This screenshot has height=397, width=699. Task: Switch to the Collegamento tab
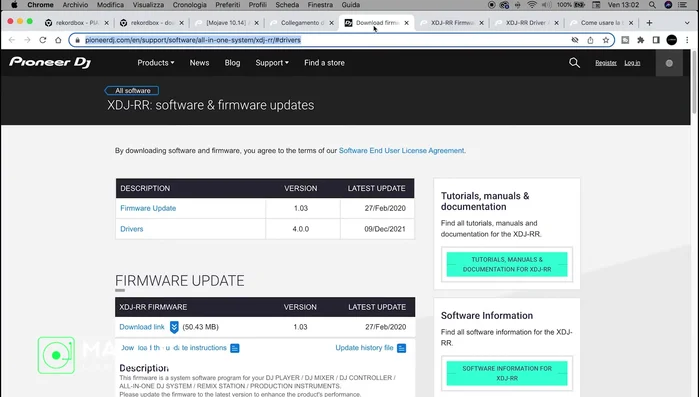pyautogui.click(x=301, y=23)
